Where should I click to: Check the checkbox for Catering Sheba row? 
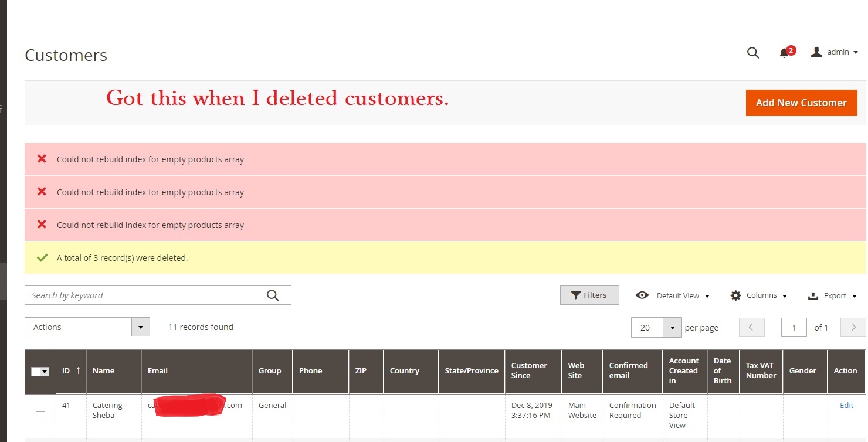[x=40, y=415]
